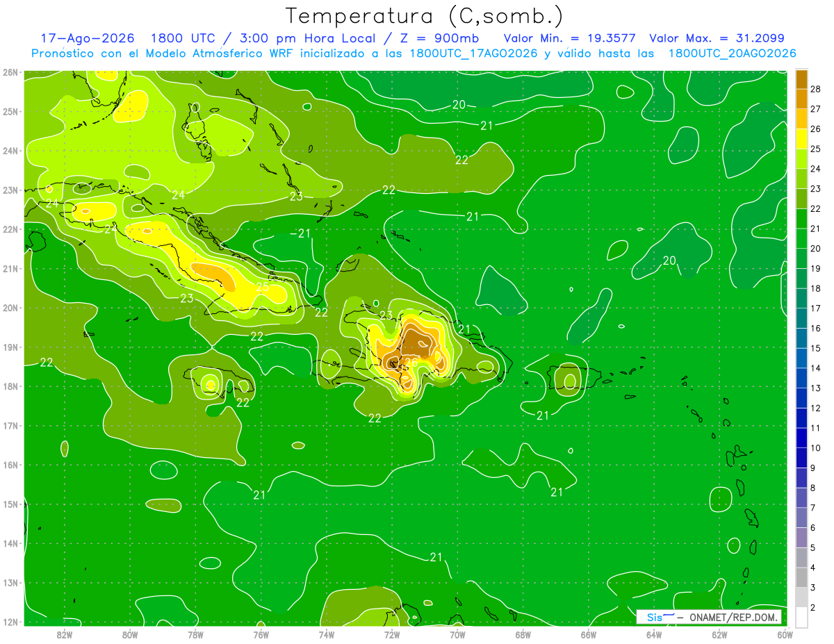Viewport: 834px width, 644px height.
Task: Click the longitude axis label "70W"
Action: tap(457, 634)
